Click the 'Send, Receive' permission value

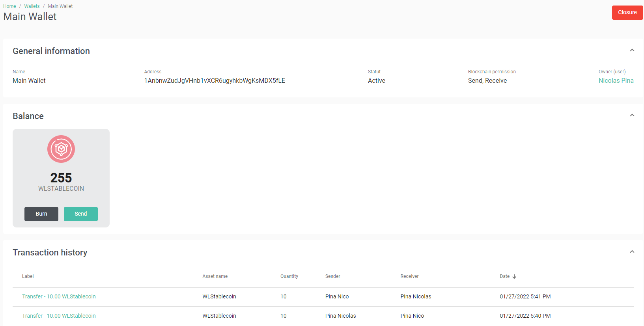point(487,80)
